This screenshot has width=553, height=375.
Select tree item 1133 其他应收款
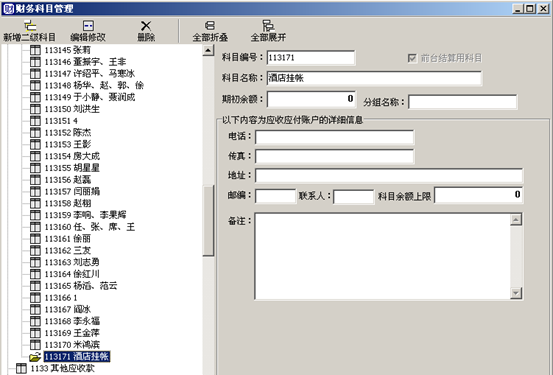tap(62, 369)
